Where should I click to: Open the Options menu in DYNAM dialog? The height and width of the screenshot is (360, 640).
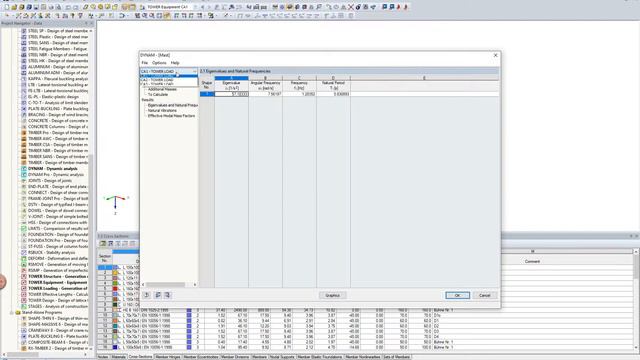pos(159,63)
